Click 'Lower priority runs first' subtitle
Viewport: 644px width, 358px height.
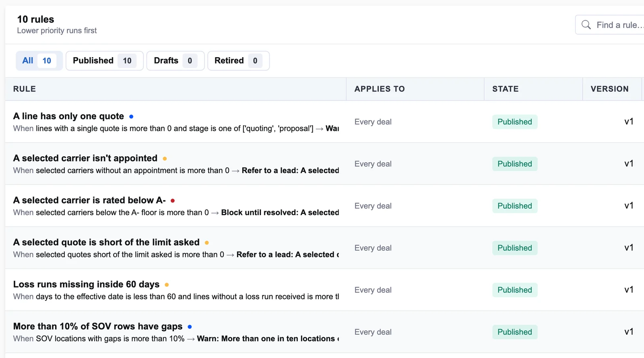pos(57,31)
